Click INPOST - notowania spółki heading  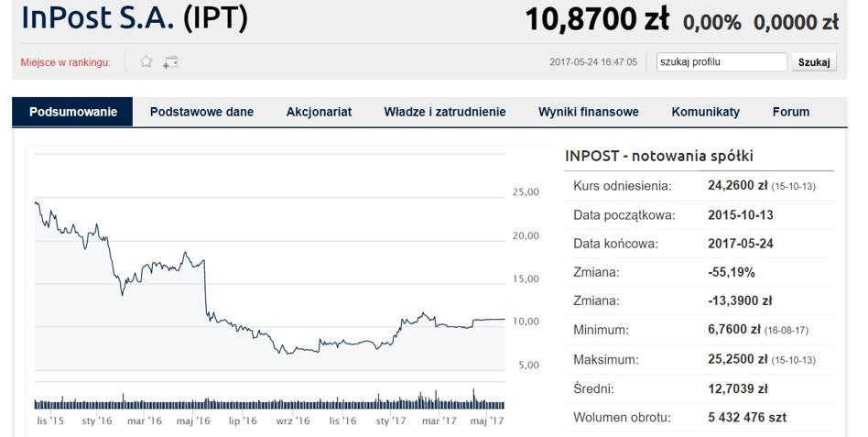(x=658, y=156)
